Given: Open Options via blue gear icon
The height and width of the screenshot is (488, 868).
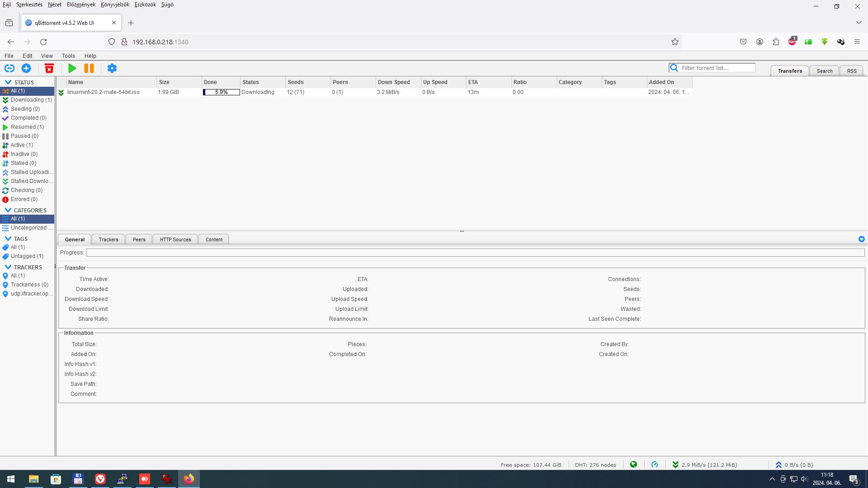Looking at the screenshot, I should (112, 68).
